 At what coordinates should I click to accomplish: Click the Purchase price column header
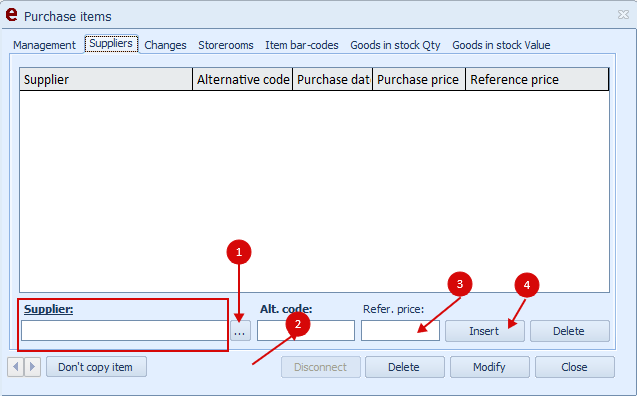(419, 79)
